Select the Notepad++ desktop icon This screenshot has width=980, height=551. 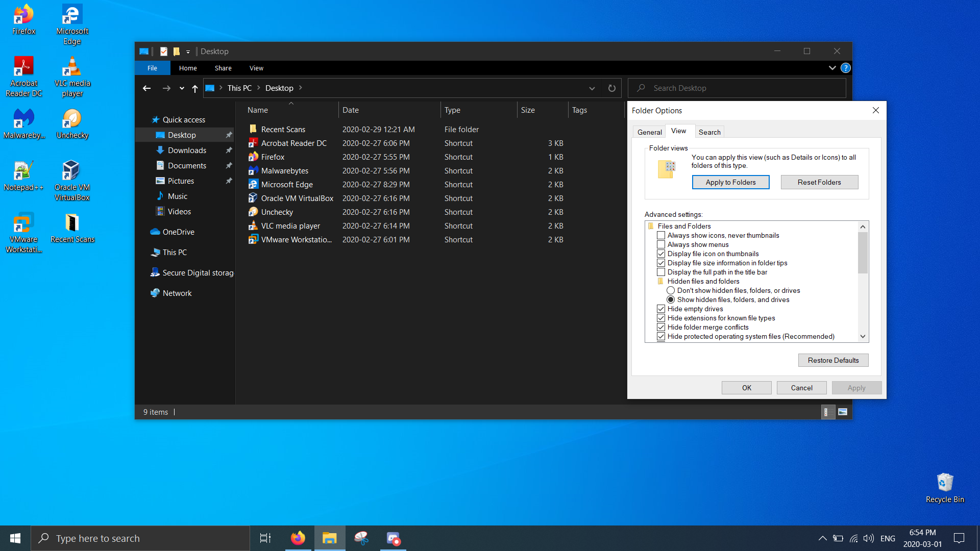coord(23,177)
